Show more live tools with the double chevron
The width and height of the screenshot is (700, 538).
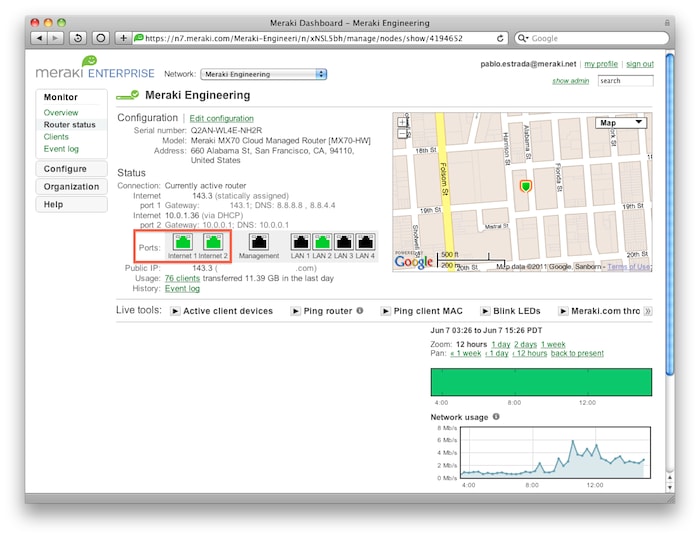[648, 311]
